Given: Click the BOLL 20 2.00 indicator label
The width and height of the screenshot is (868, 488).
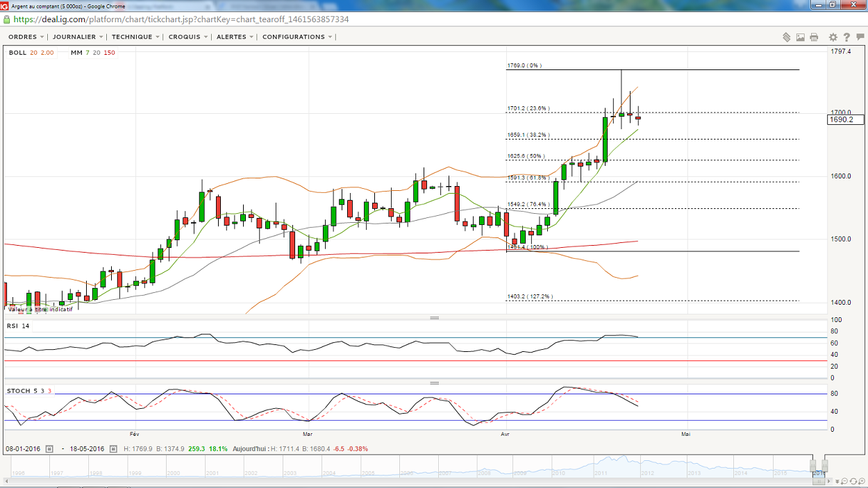Looking at the screenshot, I should (x=31, y=53).
